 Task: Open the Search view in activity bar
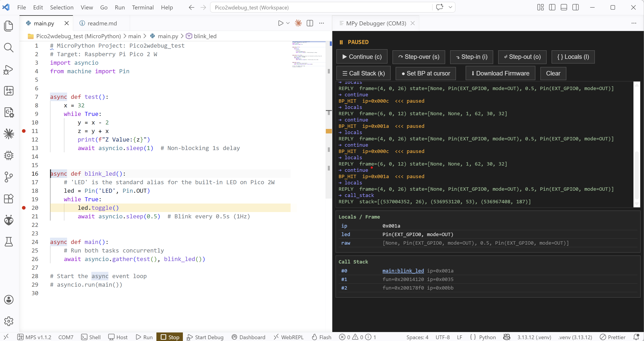9,48
